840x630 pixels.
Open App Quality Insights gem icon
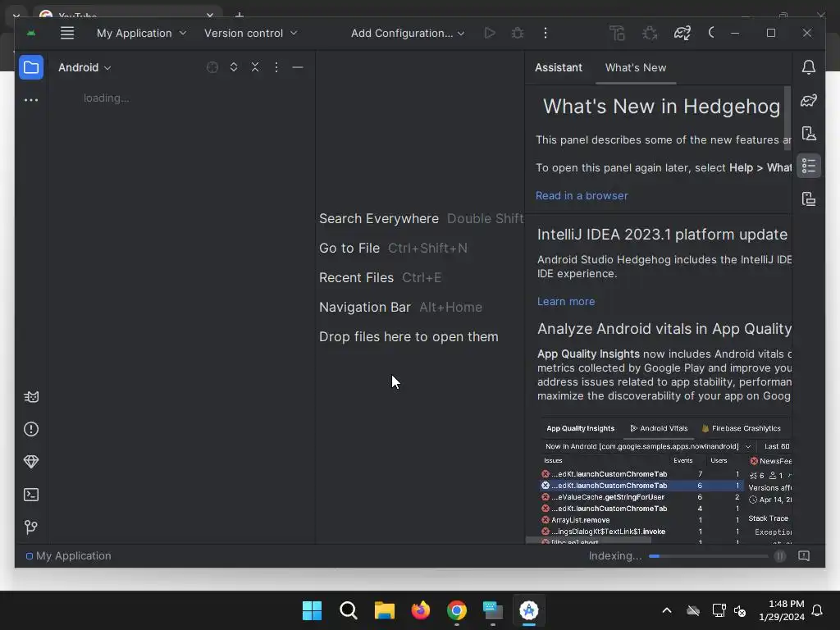(31, 462)
